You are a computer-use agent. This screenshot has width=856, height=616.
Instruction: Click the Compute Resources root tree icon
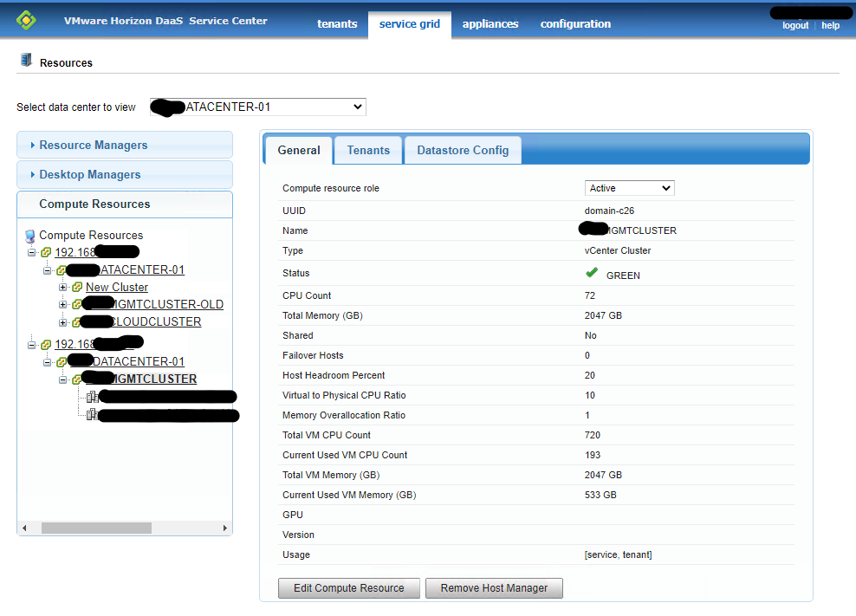coord(30,236)
